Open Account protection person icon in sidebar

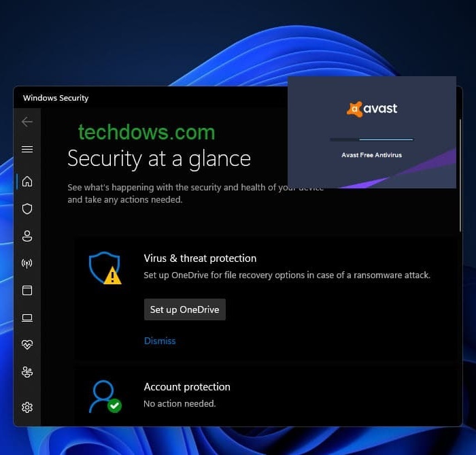coord(27,236)
